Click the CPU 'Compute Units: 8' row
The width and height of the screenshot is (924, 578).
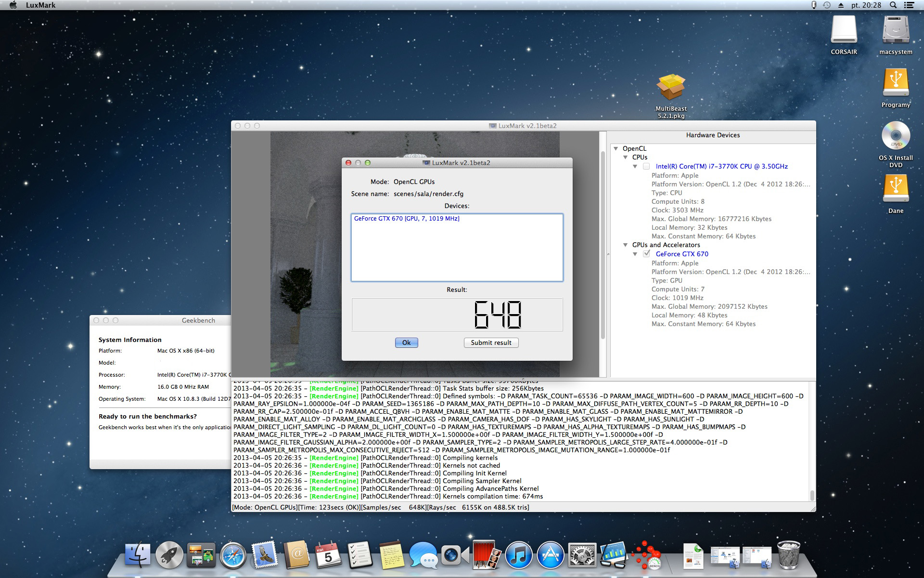pyautogui.click(x=678, y=202)
